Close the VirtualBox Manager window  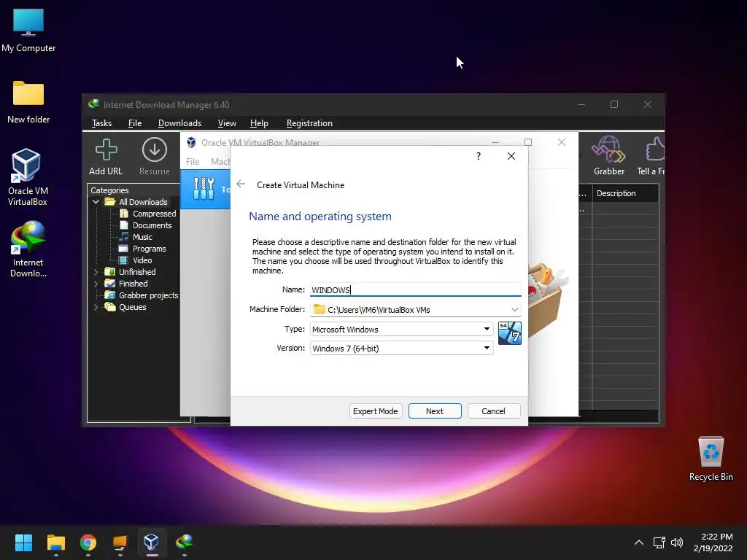(x=562, y=142)
